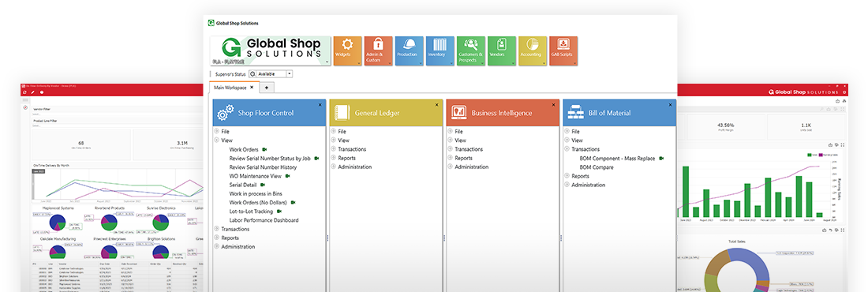Expand Reports in Business Intelligence

coord(450,158)
